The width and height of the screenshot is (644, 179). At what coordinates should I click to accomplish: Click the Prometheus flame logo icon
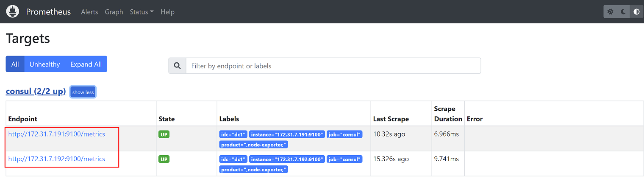(13, 11)
